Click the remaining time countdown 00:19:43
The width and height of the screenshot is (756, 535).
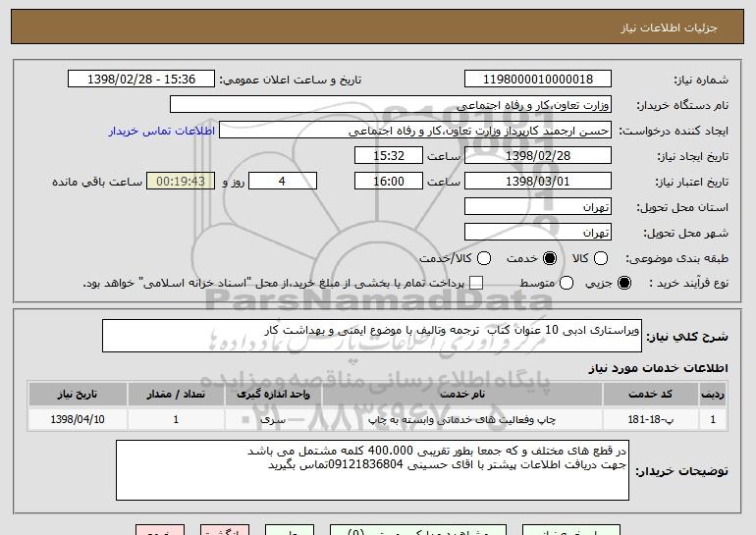click(x=181, y=182)
